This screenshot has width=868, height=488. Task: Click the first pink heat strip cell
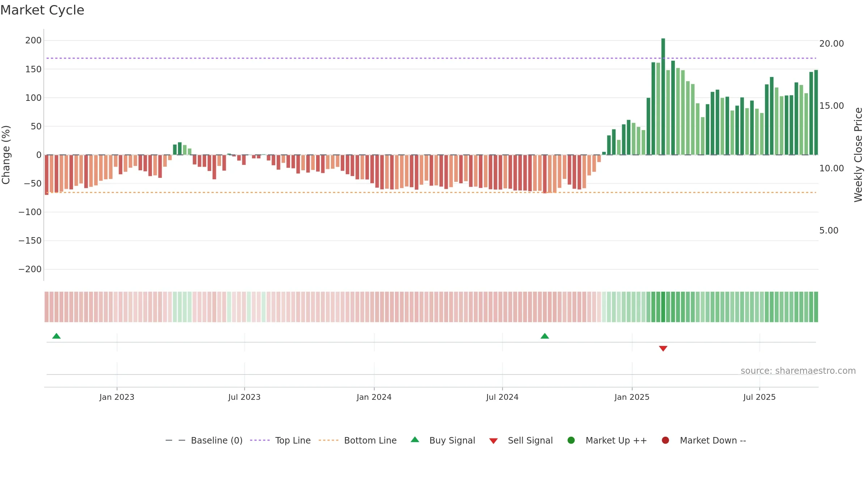coord(47,307)
